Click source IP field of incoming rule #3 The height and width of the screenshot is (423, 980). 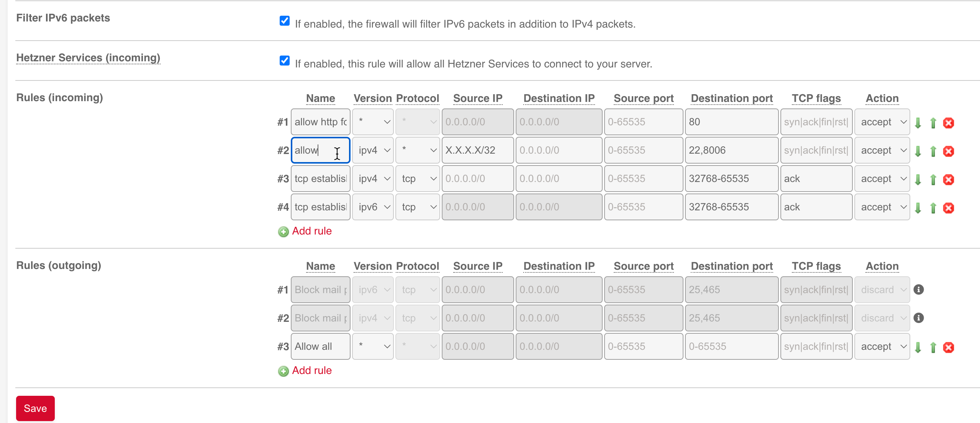[478, 179]
